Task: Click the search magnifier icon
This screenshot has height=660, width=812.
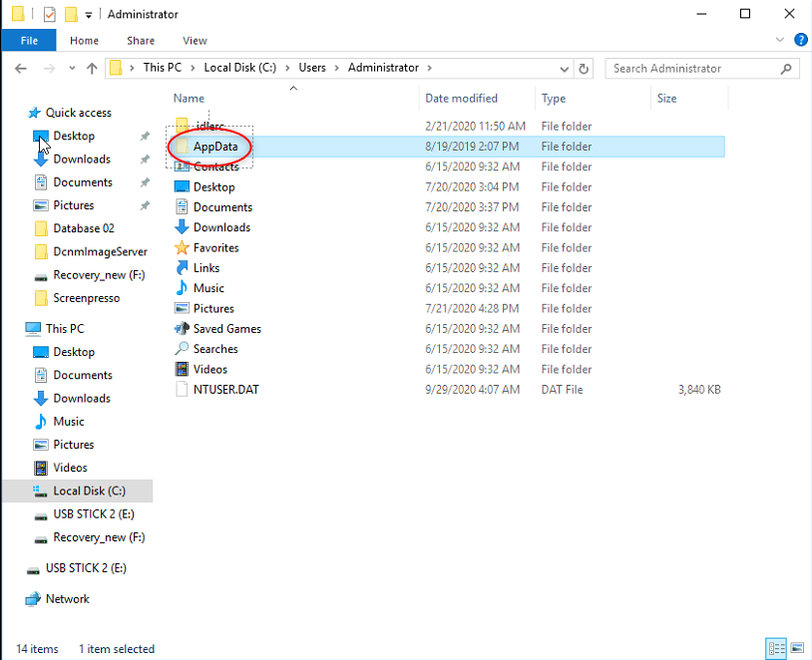Action: coord(787,69)
